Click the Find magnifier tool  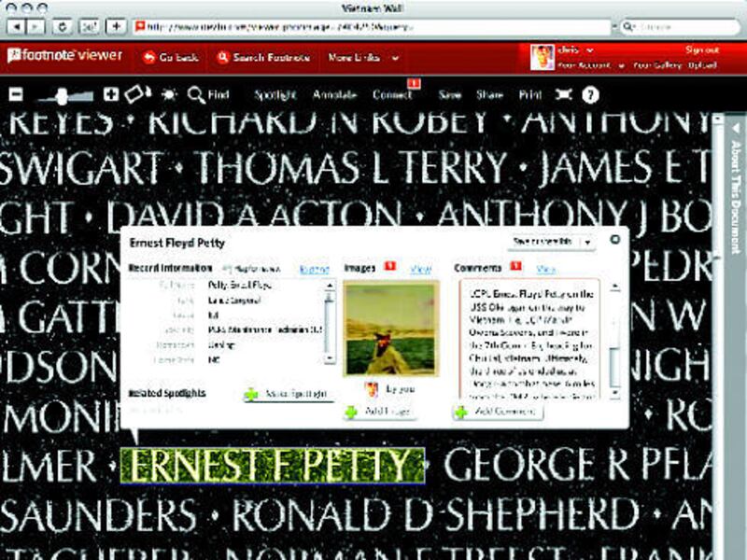point(208,94)
